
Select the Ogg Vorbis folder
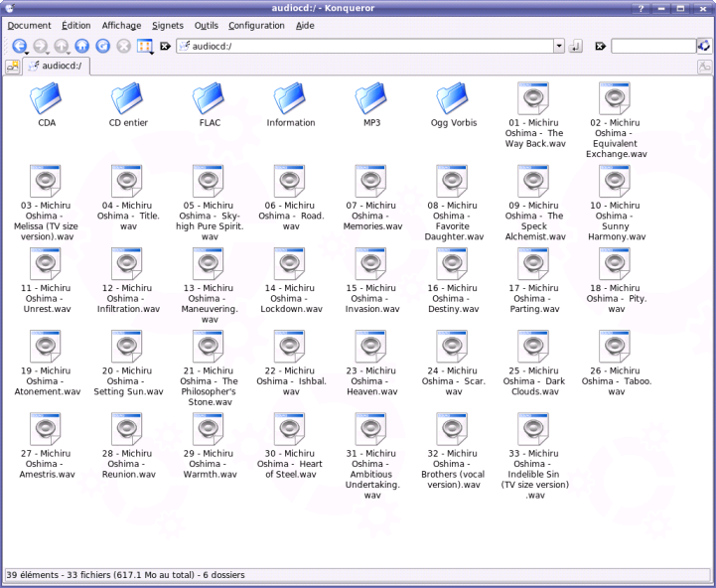click(x=454, y=102)
